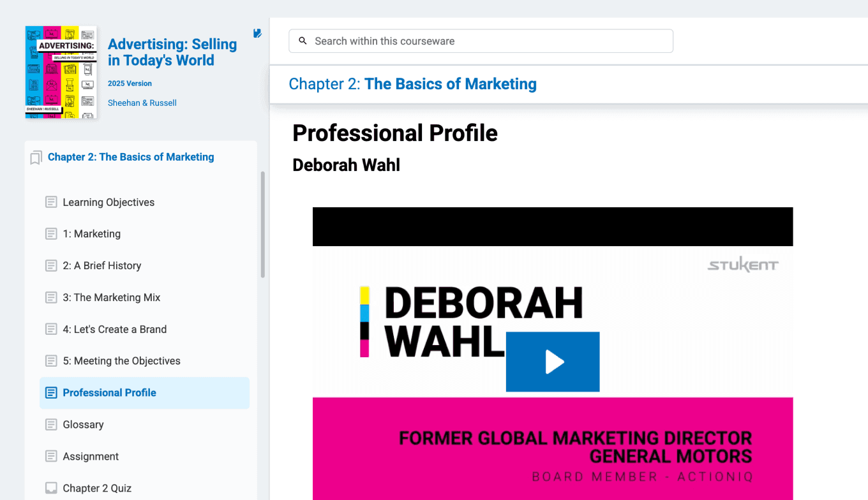Click the Sheehan & Russell author text
This screenshot has height=500, width=868.
pos(142,103)
